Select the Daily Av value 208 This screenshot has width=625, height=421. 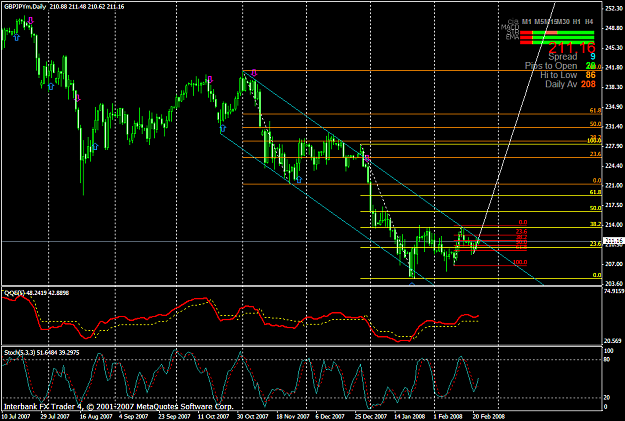click(588, 84)
